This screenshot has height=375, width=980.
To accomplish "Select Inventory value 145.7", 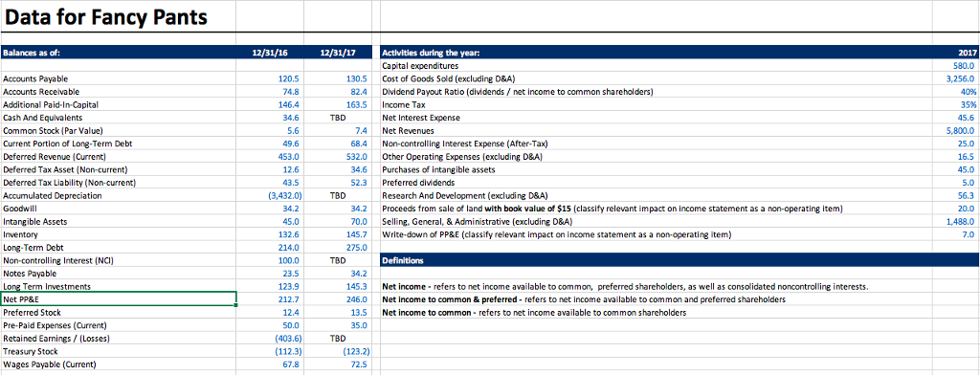I will (338, 234).
